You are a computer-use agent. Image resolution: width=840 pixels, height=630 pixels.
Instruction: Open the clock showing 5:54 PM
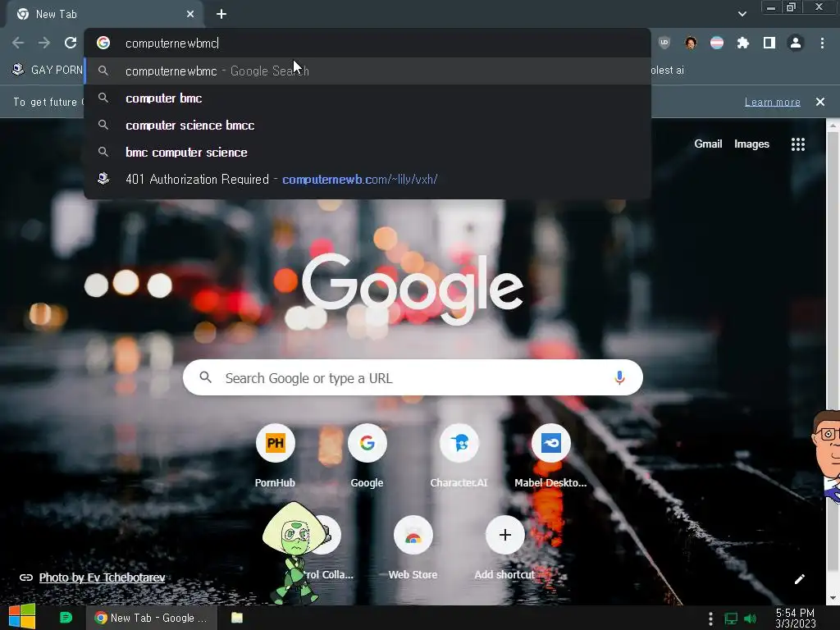pos(796,619)
